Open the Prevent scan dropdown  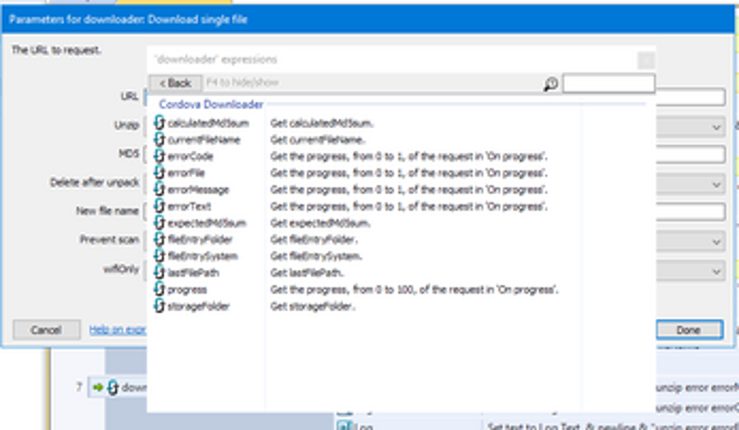tap(716, 242)
